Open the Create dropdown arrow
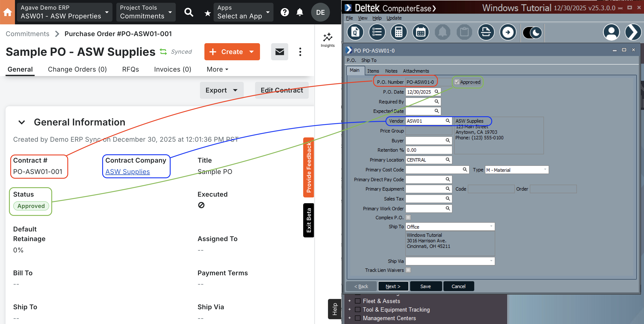Viewport: 644px width, 324px height. 251,52
